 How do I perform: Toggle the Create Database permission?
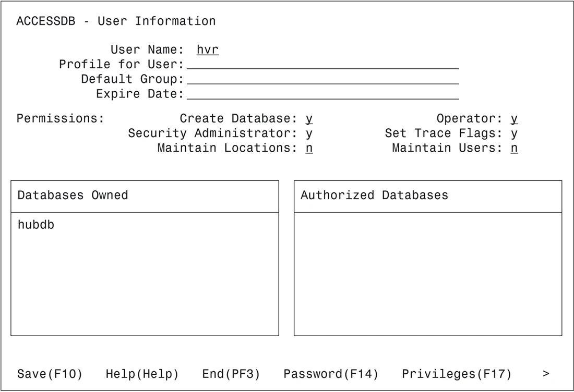click(309, 118)
